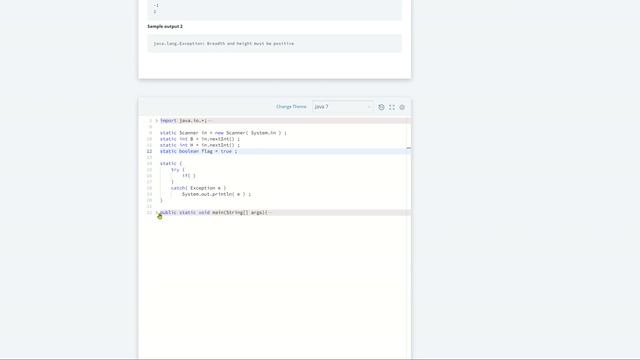
Task: Click the reset code history icon
Action: click(381, 107)
